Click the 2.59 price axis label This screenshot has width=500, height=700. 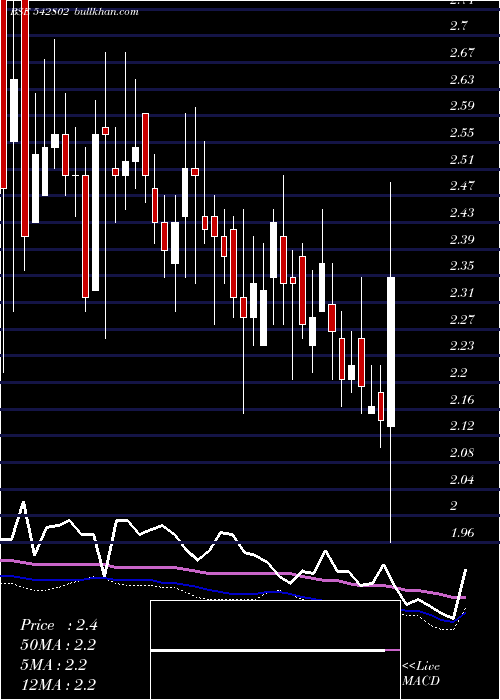coord(462,106)
